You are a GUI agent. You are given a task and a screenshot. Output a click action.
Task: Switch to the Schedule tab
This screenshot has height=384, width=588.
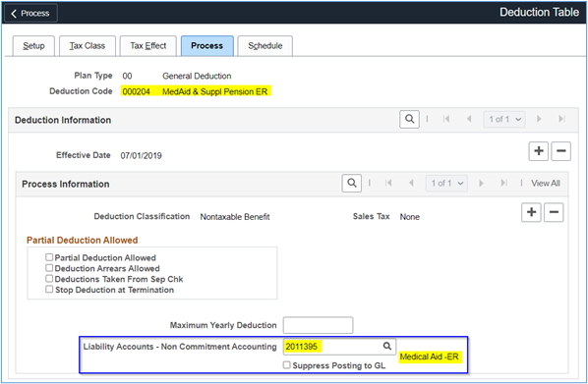[265, 46]
